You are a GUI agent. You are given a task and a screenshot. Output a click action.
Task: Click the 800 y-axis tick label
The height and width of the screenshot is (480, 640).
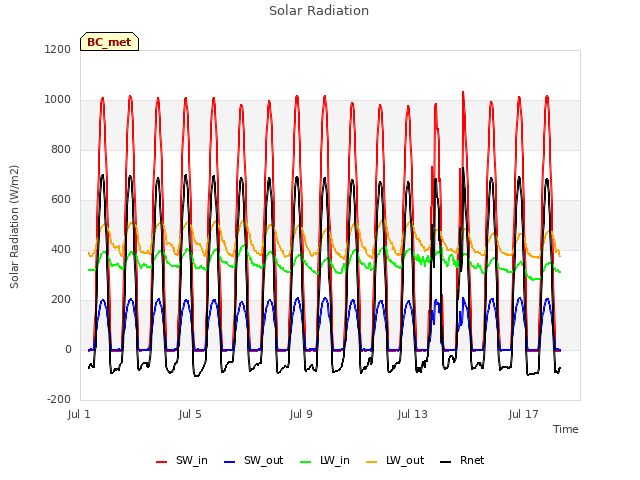61,149
